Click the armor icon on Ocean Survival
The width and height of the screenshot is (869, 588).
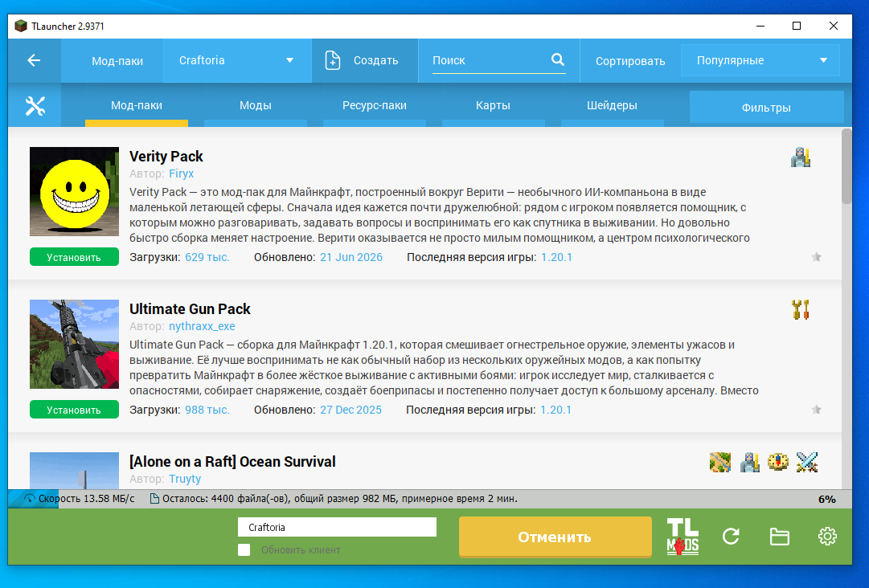(x=749, y=463)
